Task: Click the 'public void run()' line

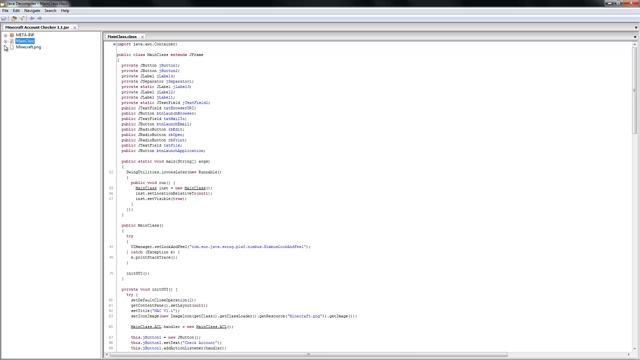Action: [153, 183]
